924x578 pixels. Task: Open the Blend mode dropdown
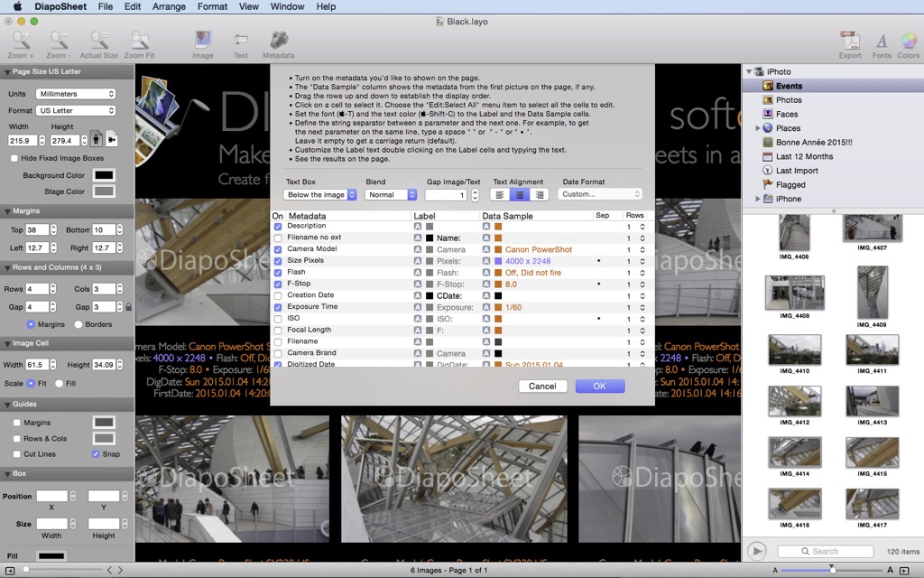point(391,195)
